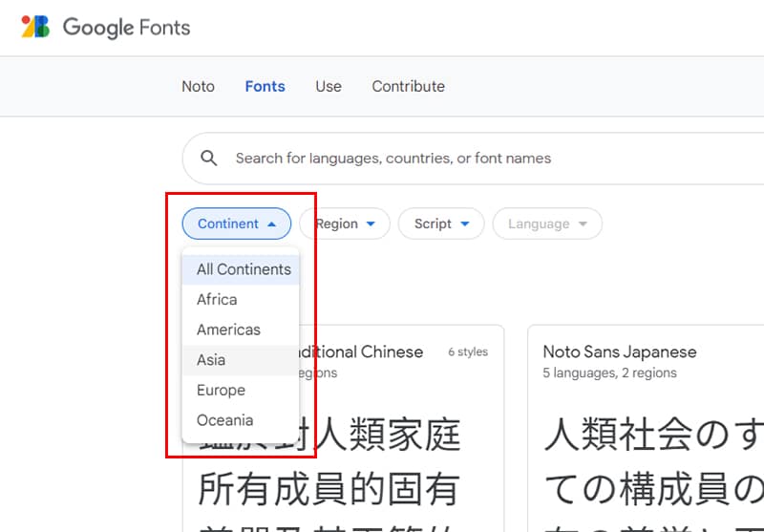Click the Traditional Chinese font card title
The width and height of the screenshot is (764, 532).
click(361, 351)
